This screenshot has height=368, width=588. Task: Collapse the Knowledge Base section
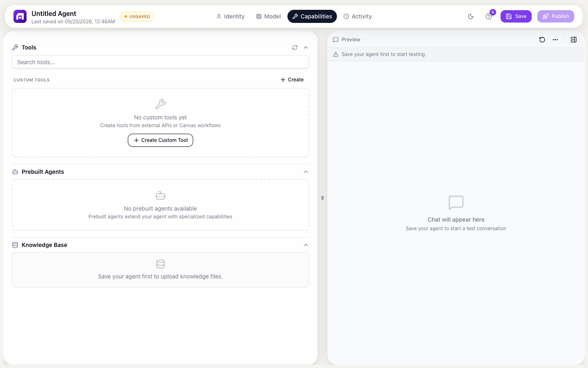click(x=306, y=245)
